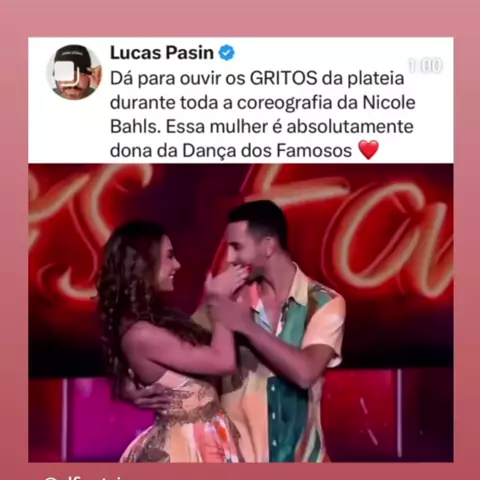480x480 pixels.
Task: Click the red heart emoji
Action: click(x=369, y=150)
